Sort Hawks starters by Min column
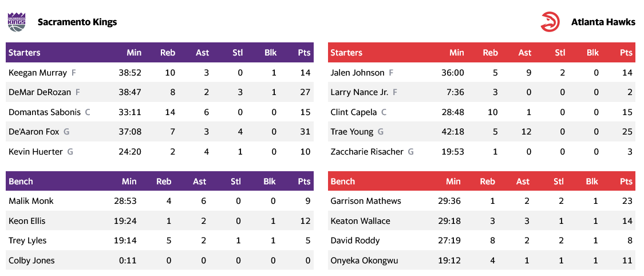The height and width of the screenshot is (276, 644). coord(456,53)
